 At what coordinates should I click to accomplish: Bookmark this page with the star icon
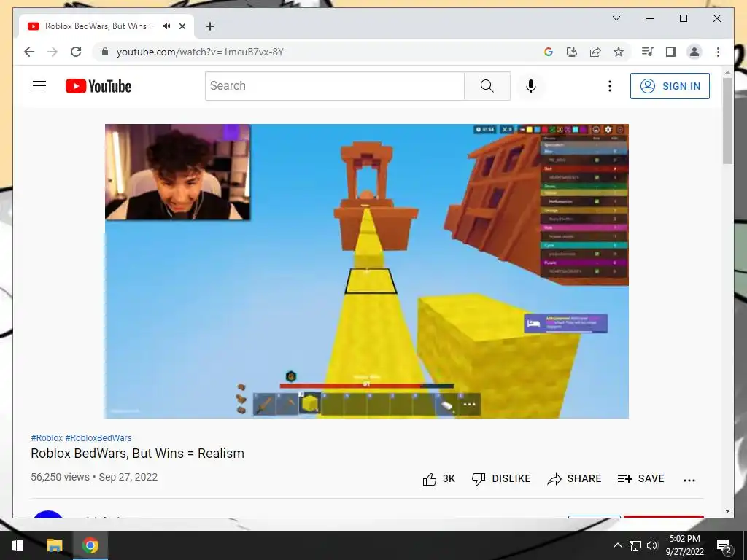click(619, 52)
